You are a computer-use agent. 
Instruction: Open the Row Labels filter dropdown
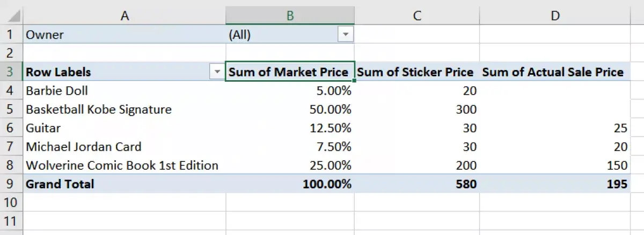[217, 72]
